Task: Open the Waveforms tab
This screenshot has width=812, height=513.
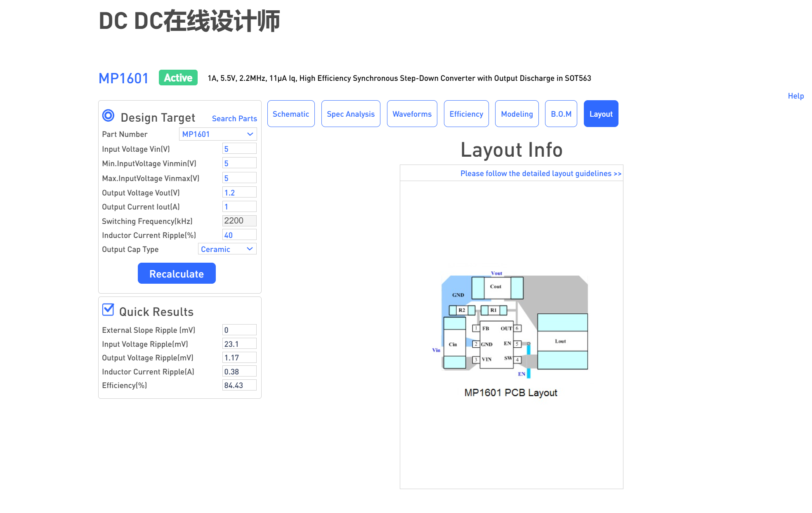Action: click(x=412, y=114)
